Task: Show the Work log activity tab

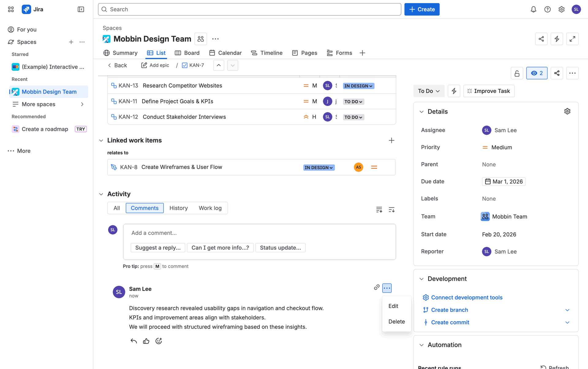Action: (210, 208)
